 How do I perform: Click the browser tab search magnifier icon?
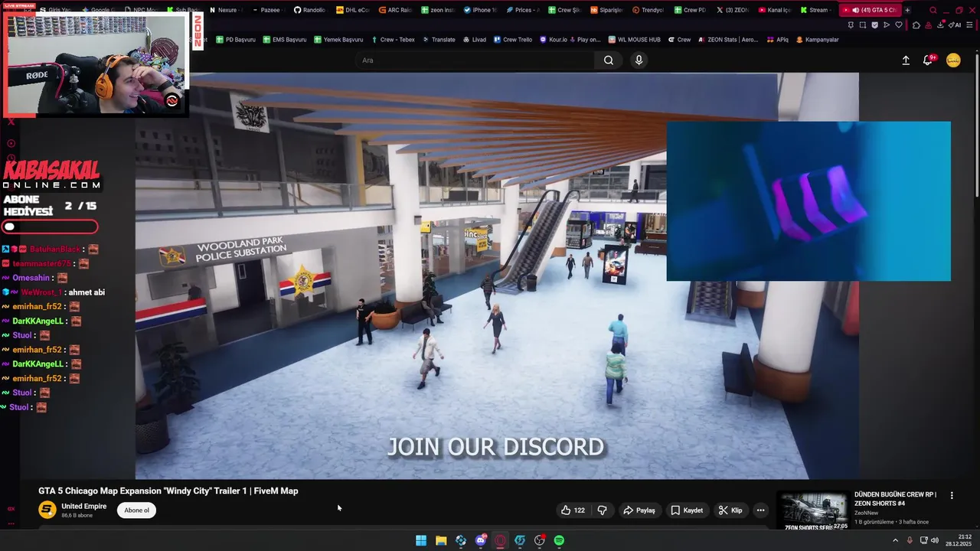tap(933, 10)
